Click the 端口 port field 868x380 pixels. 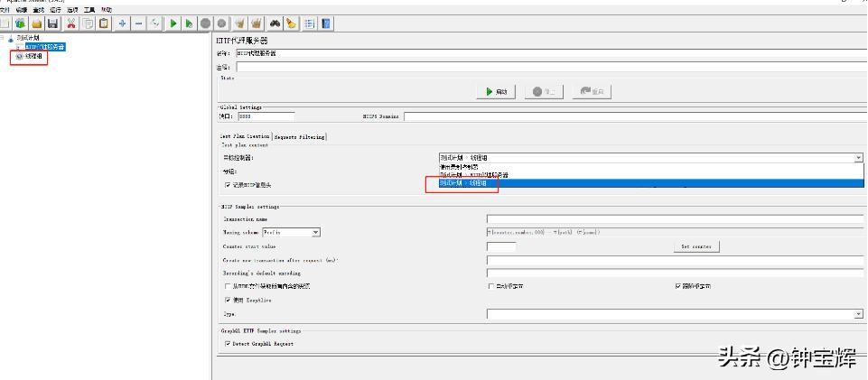[x=266, y=116]
